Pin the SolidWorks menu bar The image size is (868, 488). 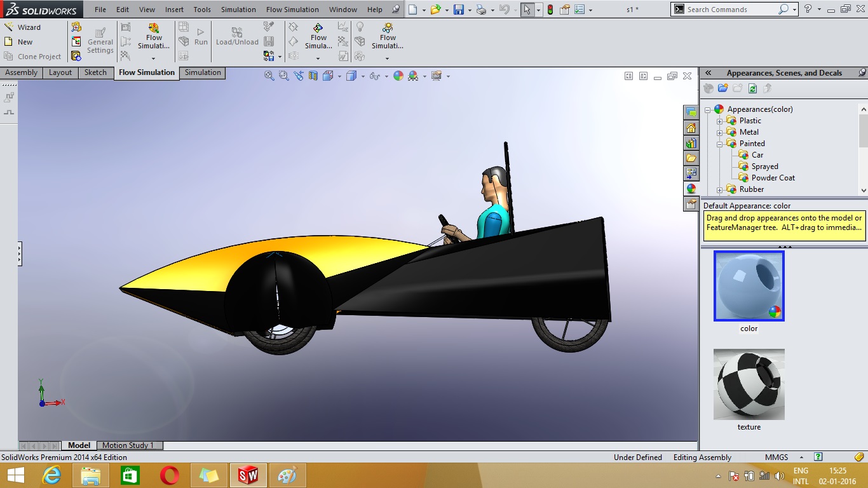pos(396,10)
